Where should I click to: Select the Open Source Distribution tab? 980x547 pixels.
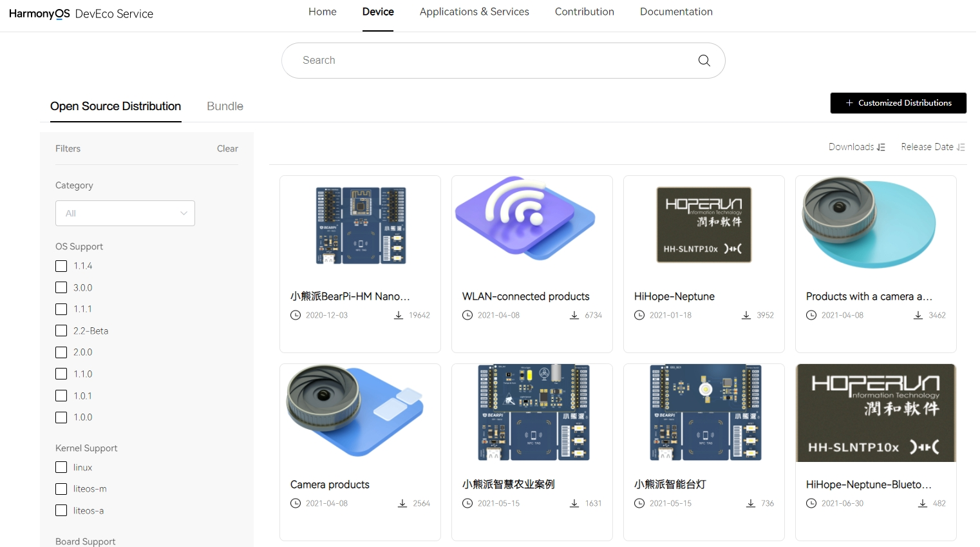[116, 106]
